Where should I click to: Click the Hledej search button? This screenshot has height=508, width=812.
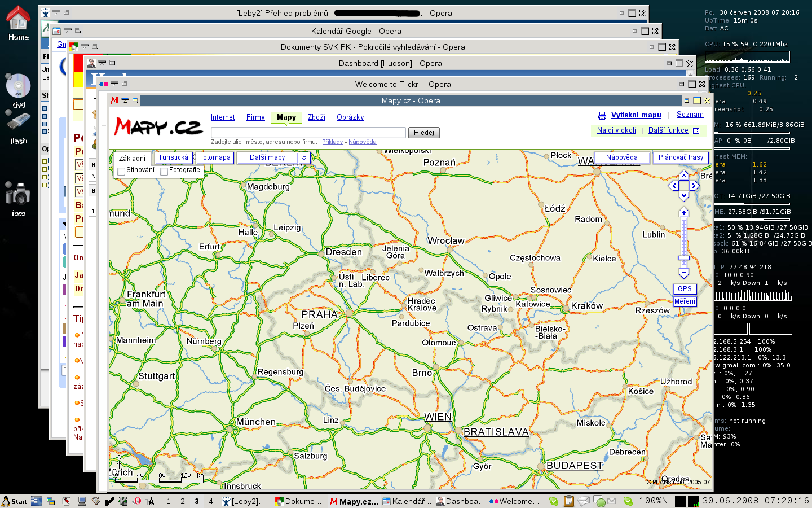tap(423, 133)
